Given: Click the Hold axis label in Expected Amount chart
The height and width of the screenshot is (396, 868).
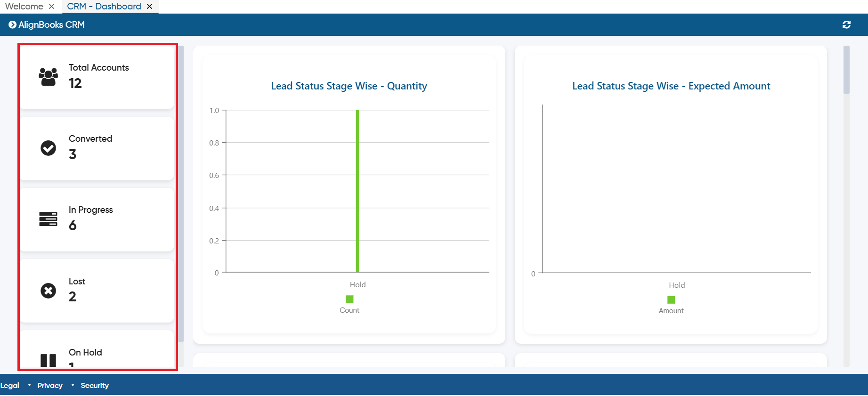Looking at the screenshot, I should pos(677,285).
